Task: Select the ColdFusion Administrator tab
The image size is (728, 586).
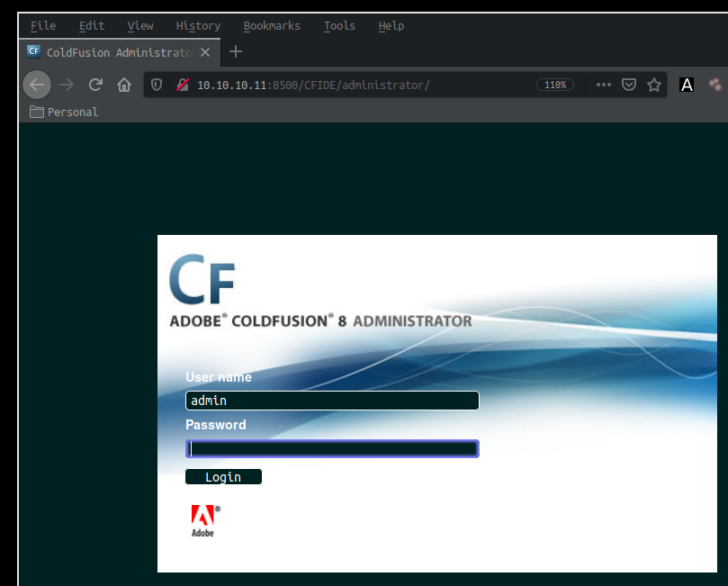Action: (x=120, y=52)
